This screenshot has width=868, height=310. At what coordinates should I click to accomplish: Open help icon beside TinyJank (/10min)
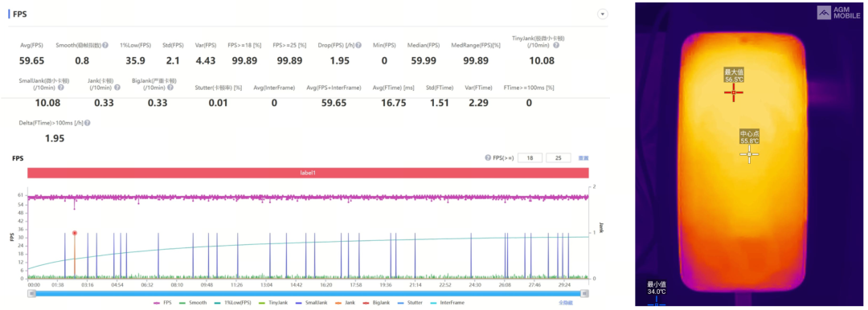556,46
